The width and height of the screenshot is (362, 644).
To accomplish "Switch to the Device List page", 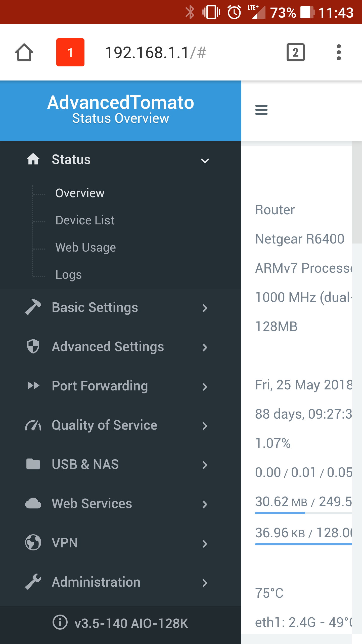I will [85, 220].
